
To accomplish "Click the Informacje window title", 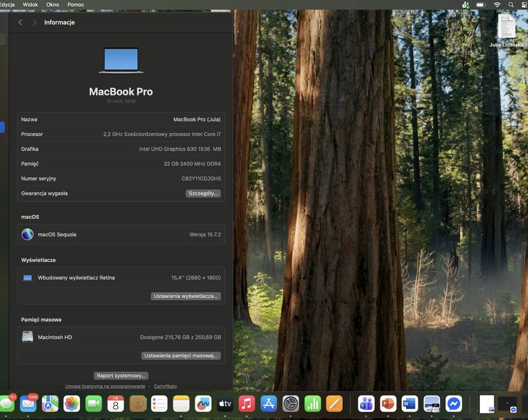I will tap(59, 22).
